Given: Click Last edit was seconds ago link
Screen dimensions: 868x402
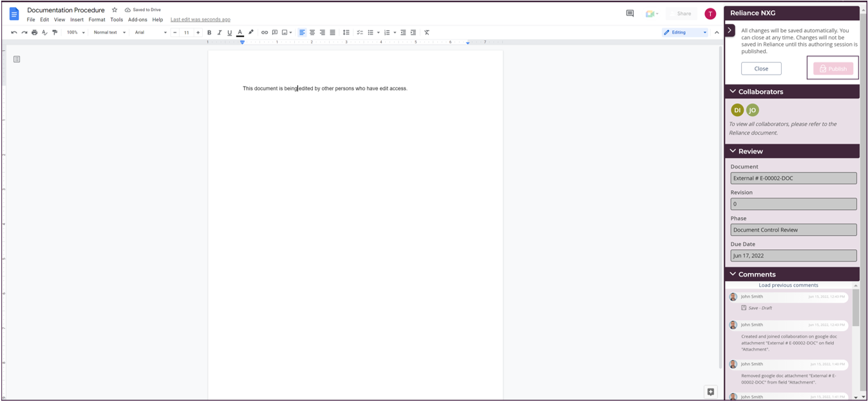Looking at the screenshot, I should tap(200, 20).
